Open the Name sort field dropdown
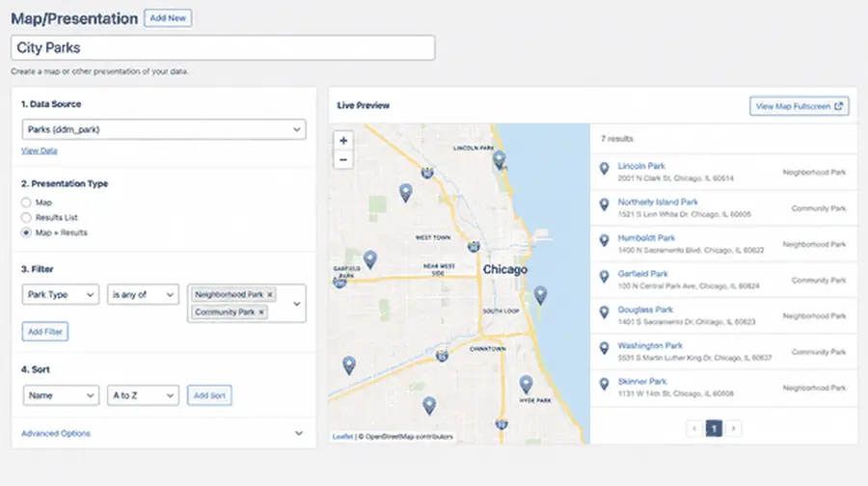Image resolution: width=868 pixels, height=486 pixels. (x=61, y=395)
